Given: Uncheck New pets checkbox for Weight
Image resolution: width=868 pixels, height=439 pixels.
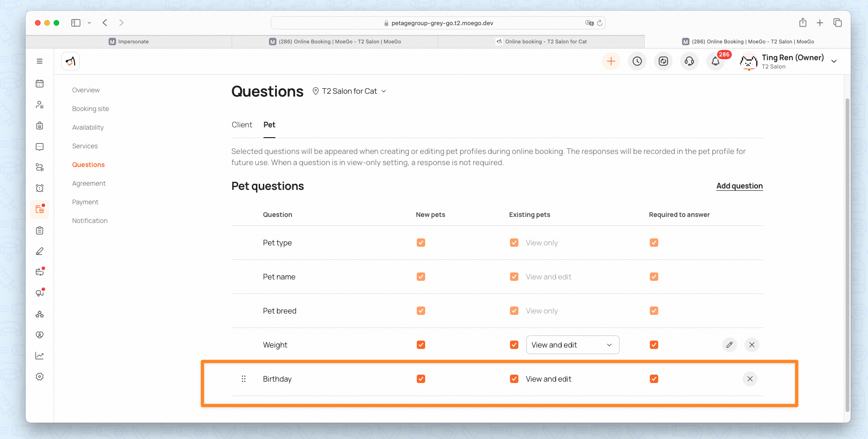Looking at the screenshot, I should point(420,345).
